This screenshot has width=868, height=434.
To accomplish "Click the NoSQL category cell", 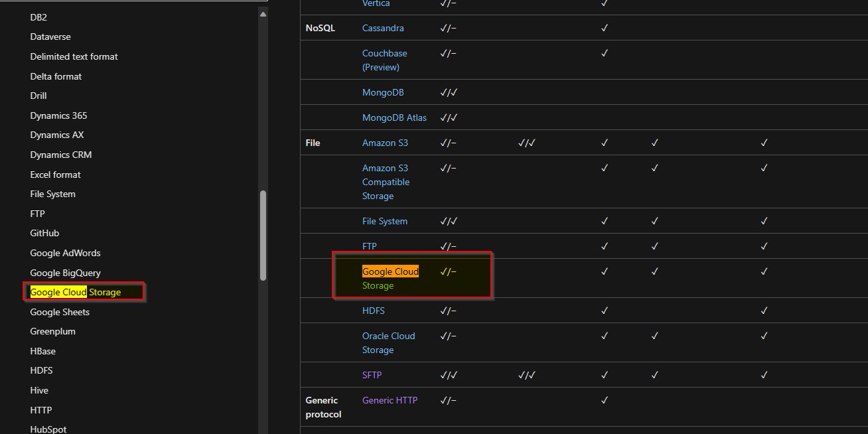I will [x=321, y=28].
